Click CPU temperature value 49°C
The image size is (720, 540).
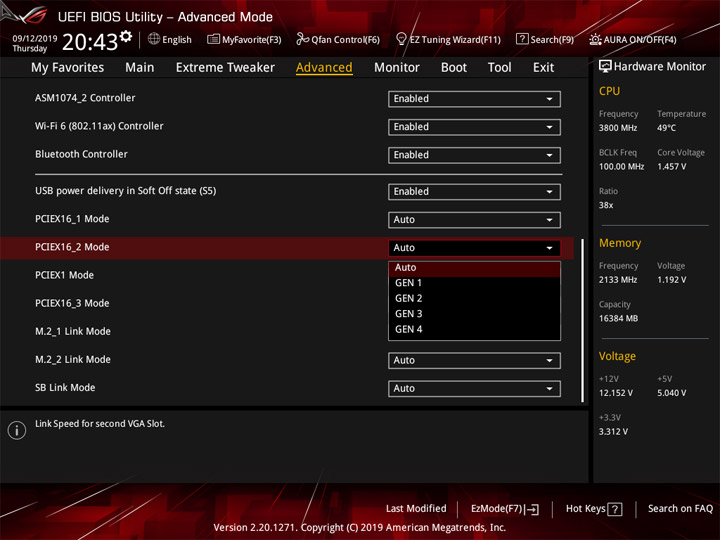[666, 128]
